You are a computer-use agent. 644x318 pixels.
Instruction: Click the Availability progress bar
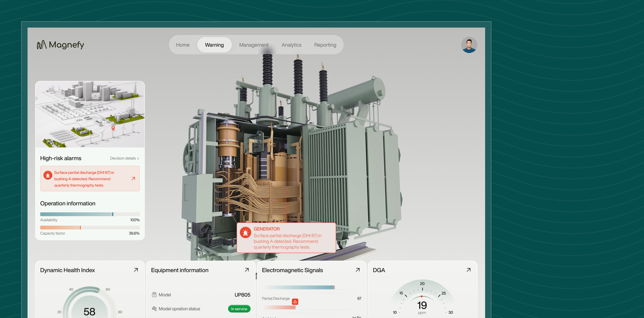tap(90, 214)
